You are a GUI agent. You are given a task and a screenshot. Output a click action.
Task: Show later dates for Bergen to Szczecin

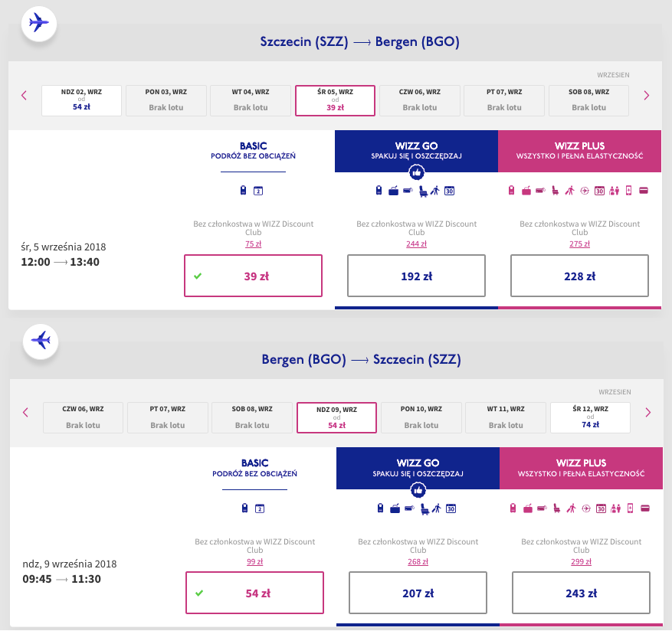(x=647, y=413)
